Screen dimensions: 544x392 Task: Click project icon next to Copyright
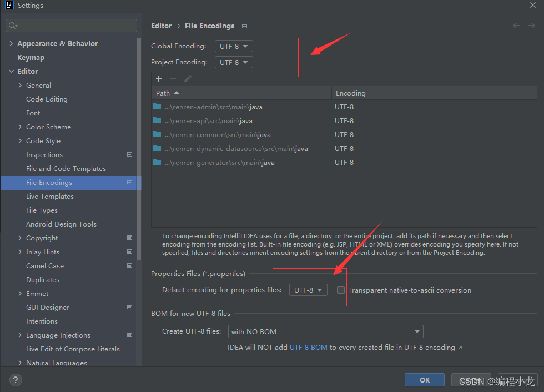[x=130, y=238]
